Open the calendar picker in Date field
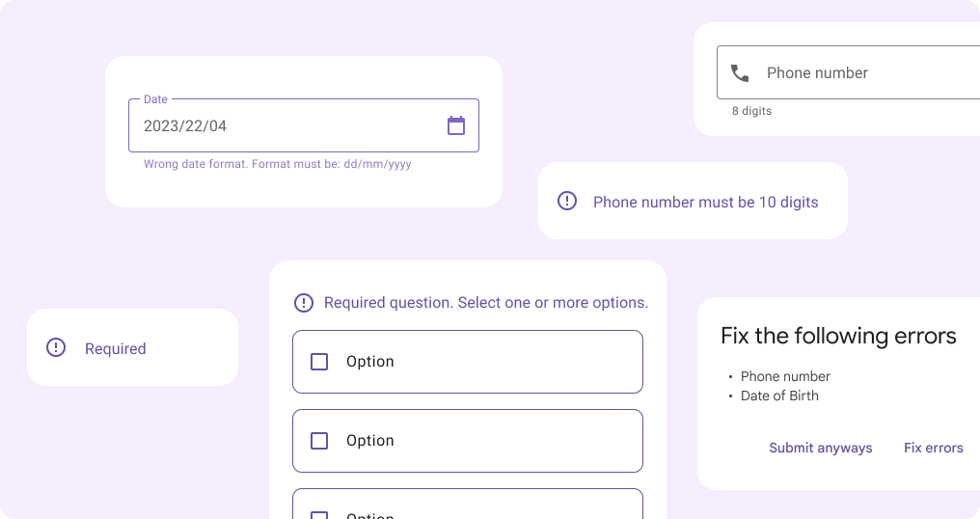Viewport: 980px width, 519px height. coord(456,125)
